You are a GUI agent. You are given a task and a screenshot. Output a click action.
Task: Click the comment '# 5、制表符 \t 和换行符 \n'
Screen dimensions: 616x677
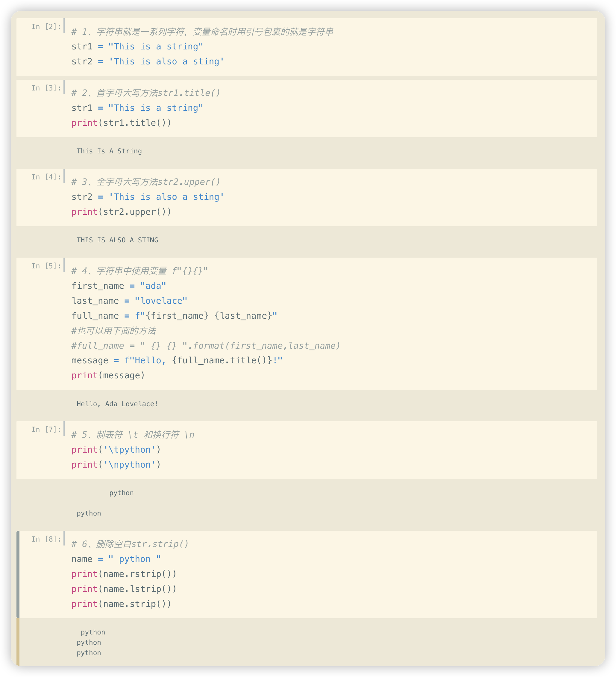133,435
